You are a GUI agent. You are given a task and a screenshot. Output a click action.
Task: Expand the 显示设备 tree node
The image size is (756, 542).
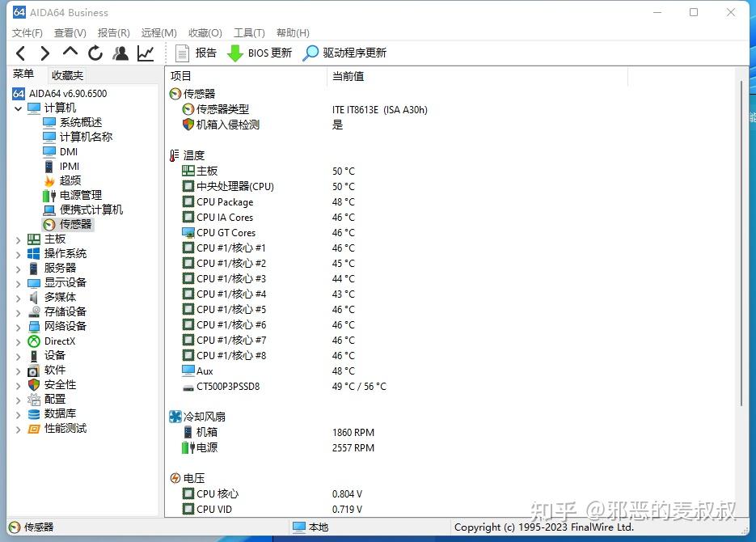(x=19, y=283)
